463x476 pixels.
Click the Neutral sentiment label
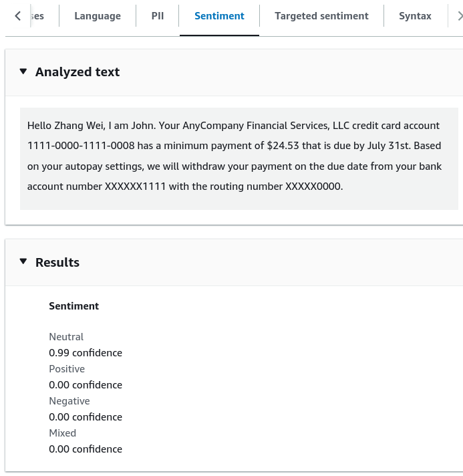[x=66, y=337]
